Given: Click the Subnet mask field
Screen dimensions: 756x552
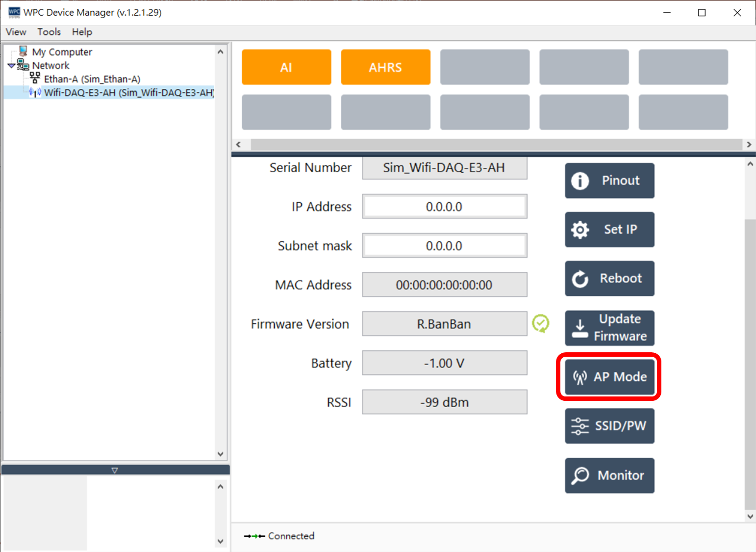Looking at the screenshot, I should point(444,246).
